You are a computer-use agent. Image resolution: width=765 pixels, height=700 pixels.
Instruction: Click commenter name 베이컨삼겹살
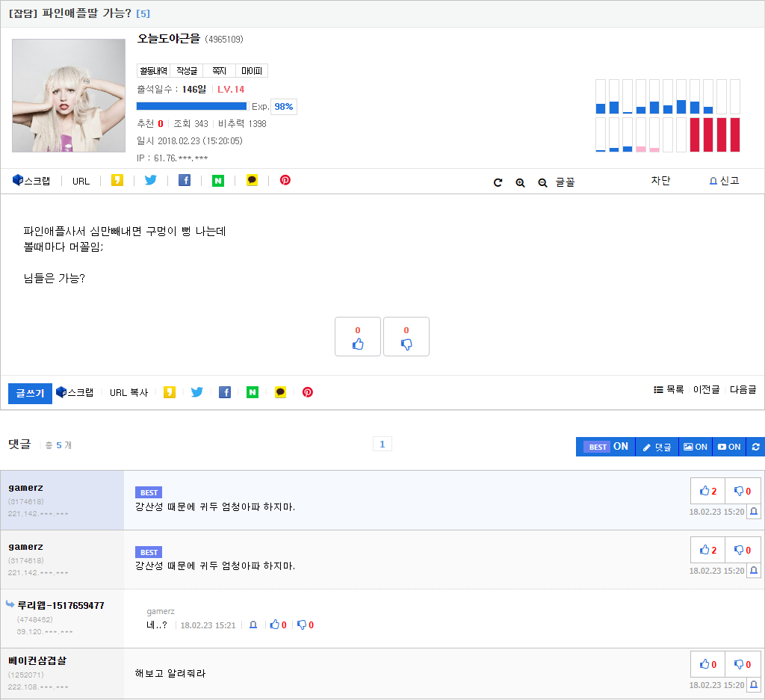point(37,661)
